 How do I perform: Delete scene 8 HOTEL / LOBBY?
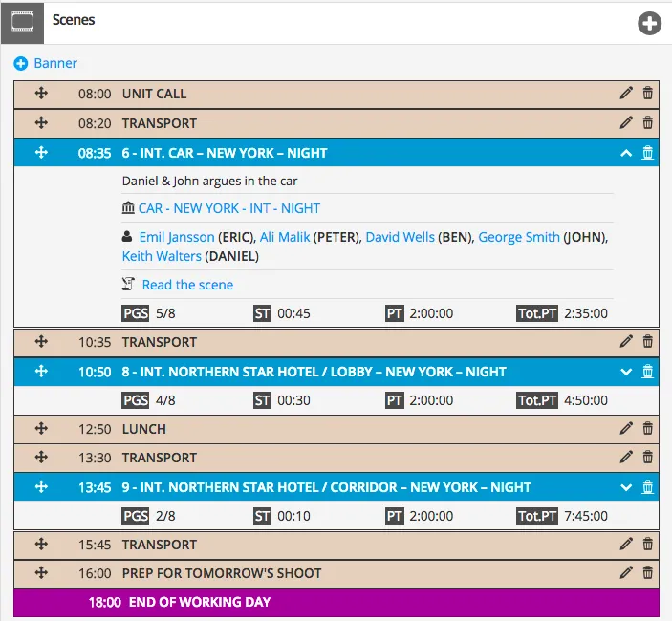tap(647, 372)
